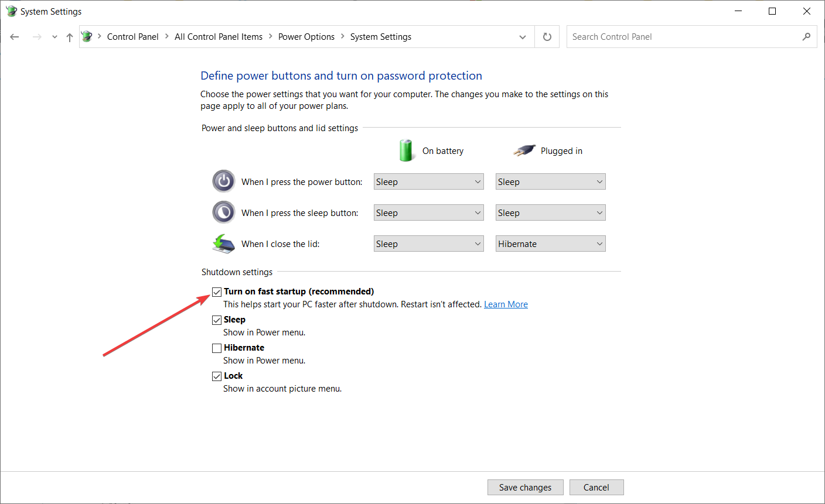Toggle the Lock checkbox

217,376
